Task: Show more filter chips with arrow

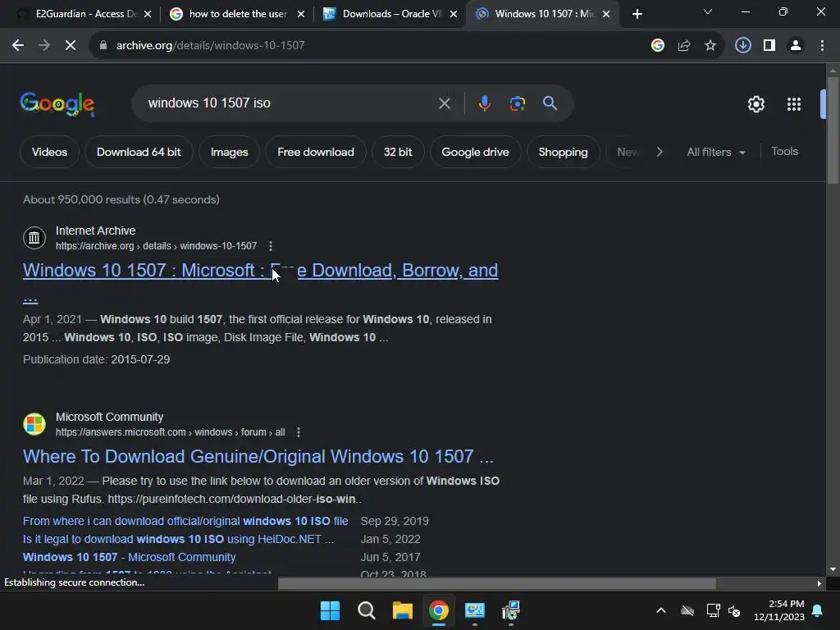Action: (660, 152)
